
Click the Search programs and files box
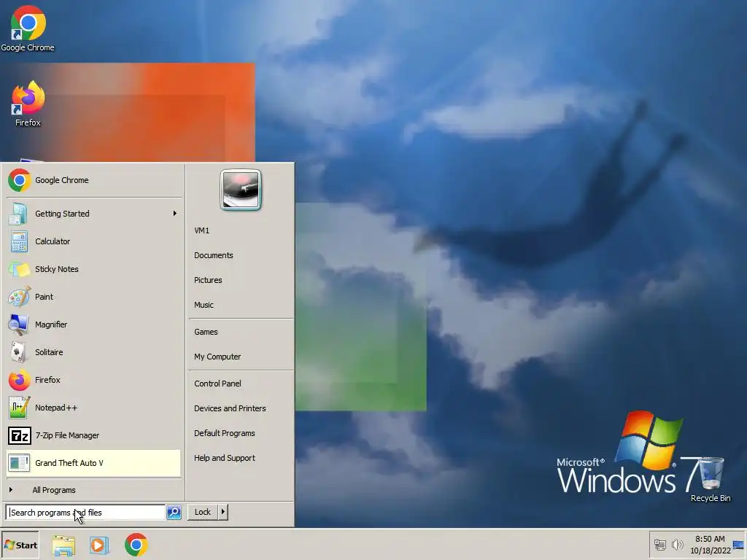[86, 513]
